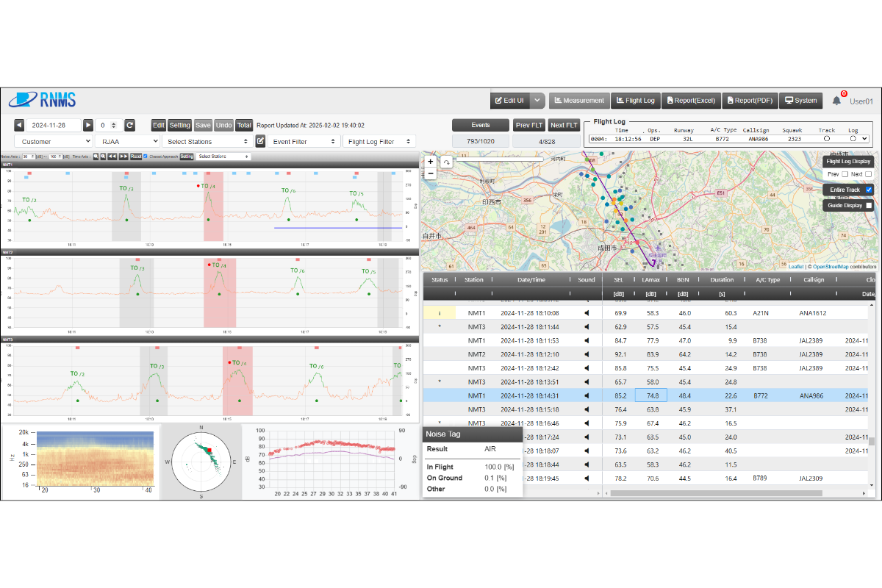Select the zoom-in magnifier icon above the noise graphs
Screen dimensions: 882x588
pyautogui.click(x=95, y=156)
